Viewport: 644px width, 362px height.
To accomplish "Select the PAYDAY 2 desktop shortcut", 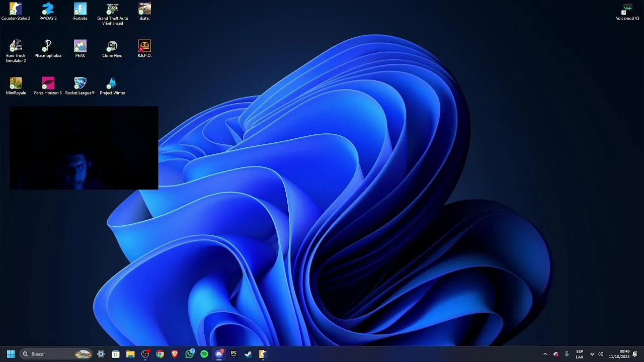I will (x=48, y=12).
